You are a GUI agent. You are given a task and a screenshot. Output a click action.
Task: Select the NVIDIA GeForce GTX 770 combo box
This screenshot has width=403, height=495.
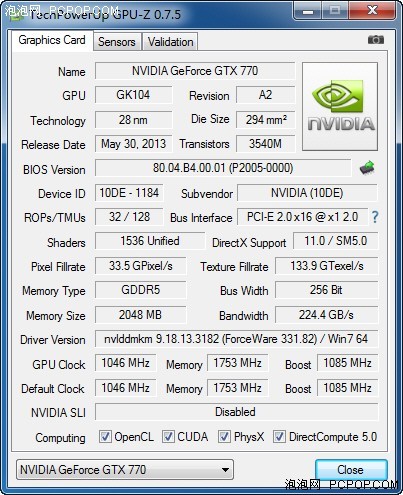coord(125,470)
